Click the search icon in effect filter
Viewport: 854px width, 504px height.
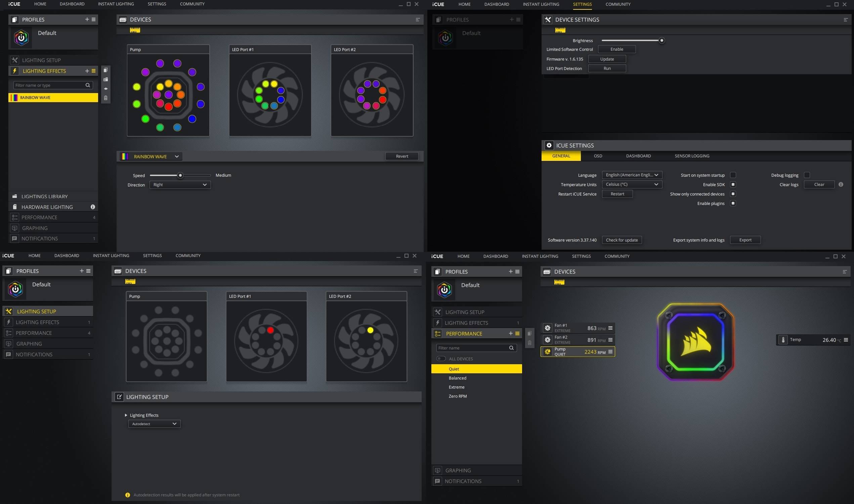click(x=88, y=85)
